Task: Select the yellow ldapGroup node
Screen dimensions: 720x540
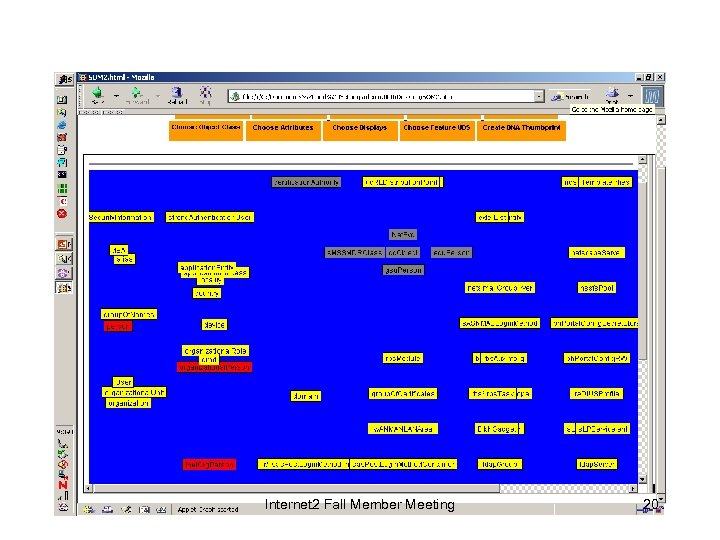Action: [500, 464]
